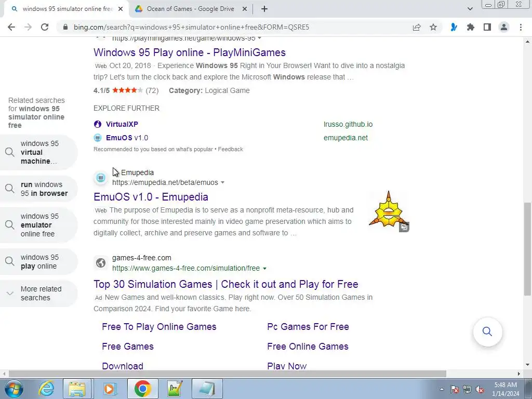Click the network tray icon

click(467, 390)
